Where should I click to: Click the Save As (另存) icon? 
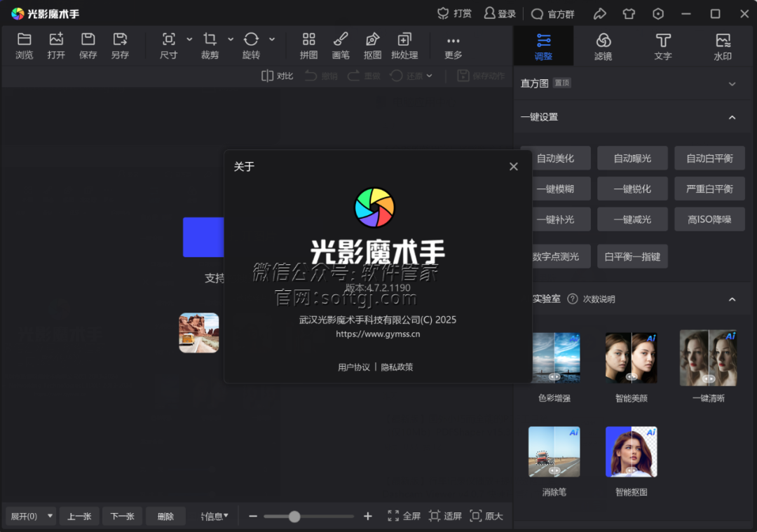click(x=120, y=40)
